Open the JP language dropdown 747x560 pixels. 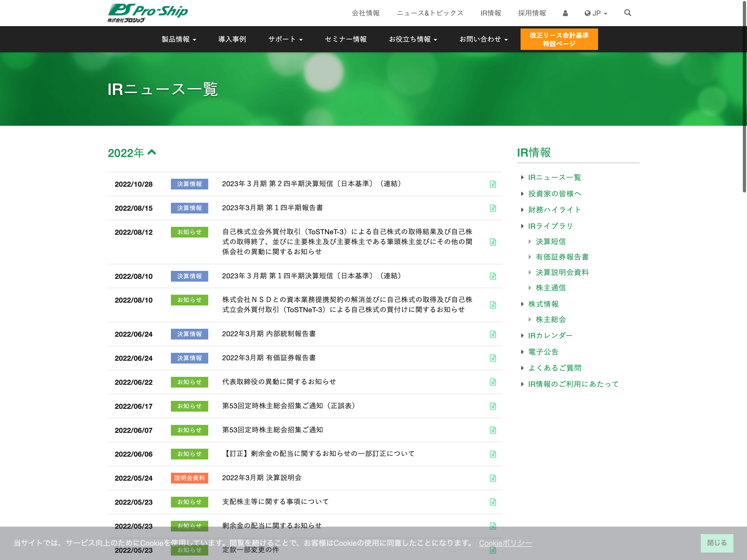point(596,13)
